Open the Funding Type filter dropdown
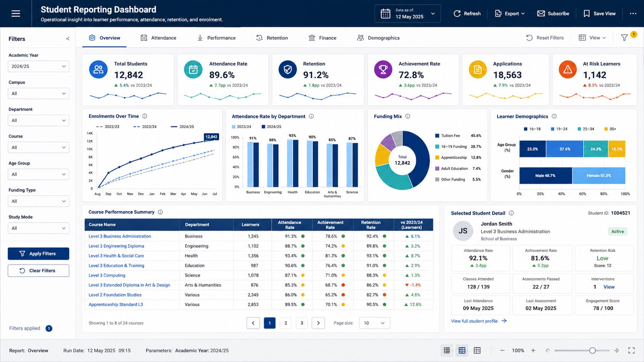Viewport: 644px width, 362px height. tap(39, 201)
